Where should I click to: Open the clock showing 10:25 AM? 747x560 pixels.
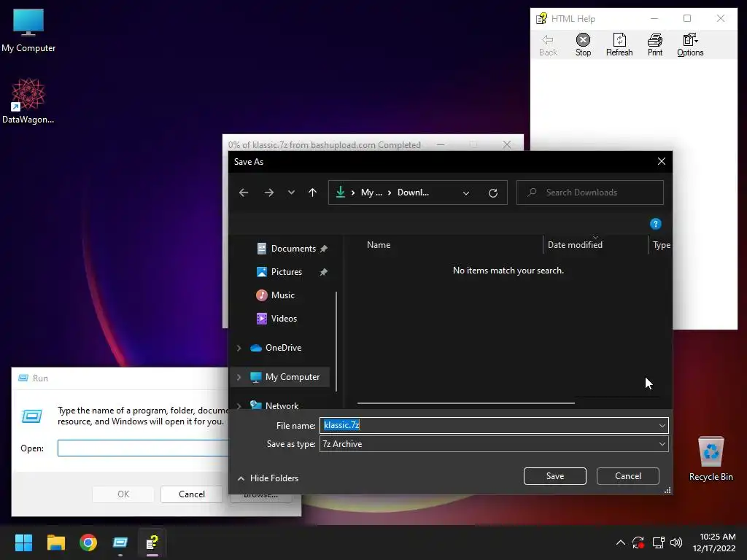click(714, 542)
